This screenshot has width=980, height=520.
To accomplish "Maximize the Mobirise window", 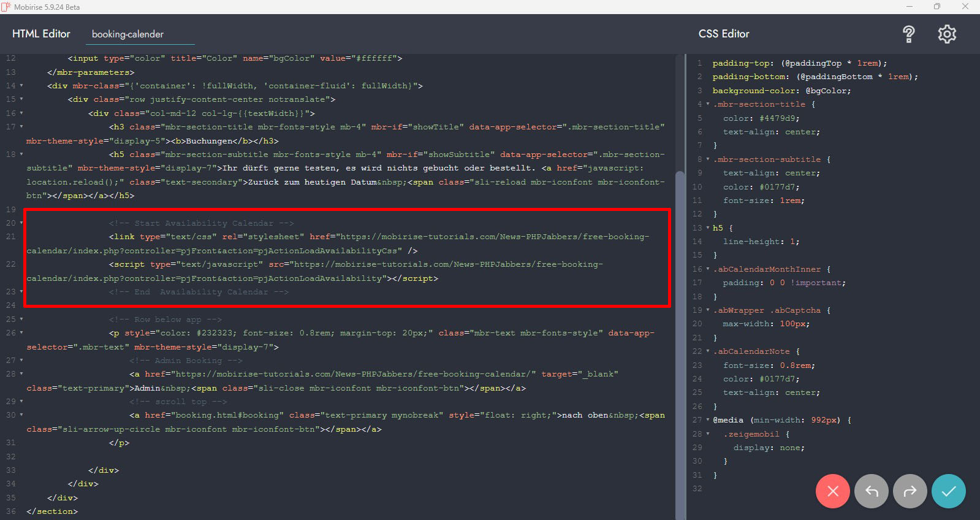I will pyautogui.click(x=936, y=7).
